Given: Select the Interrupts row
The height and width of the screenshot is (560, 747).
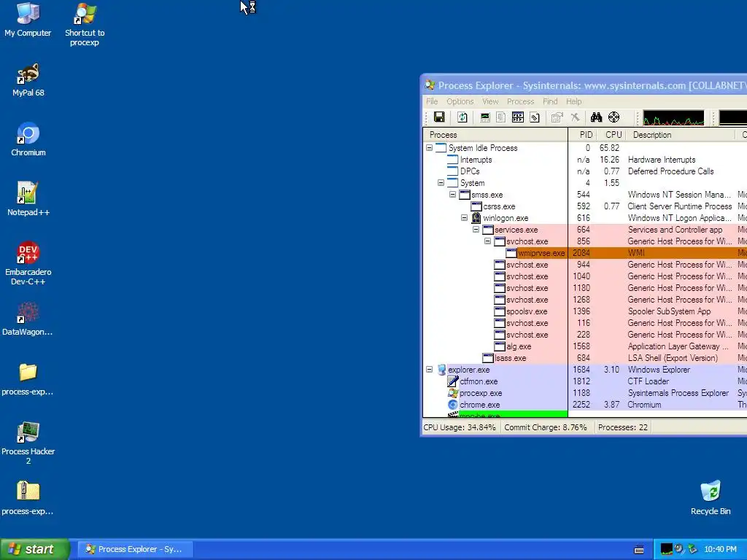Looking at the screenshot, I should click(x=585, y=160).
